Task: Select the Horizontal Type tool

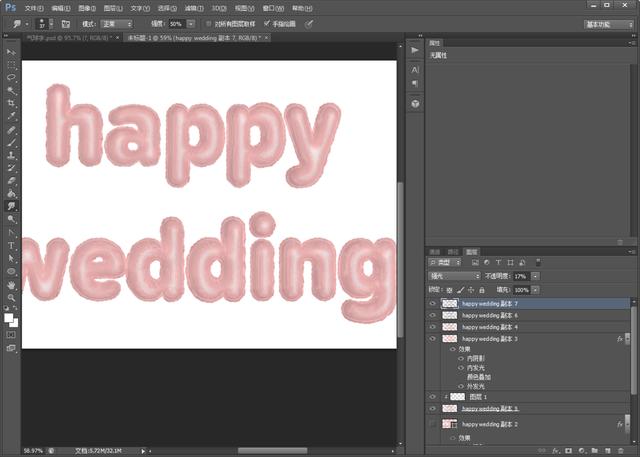Action: click(11, 245)
